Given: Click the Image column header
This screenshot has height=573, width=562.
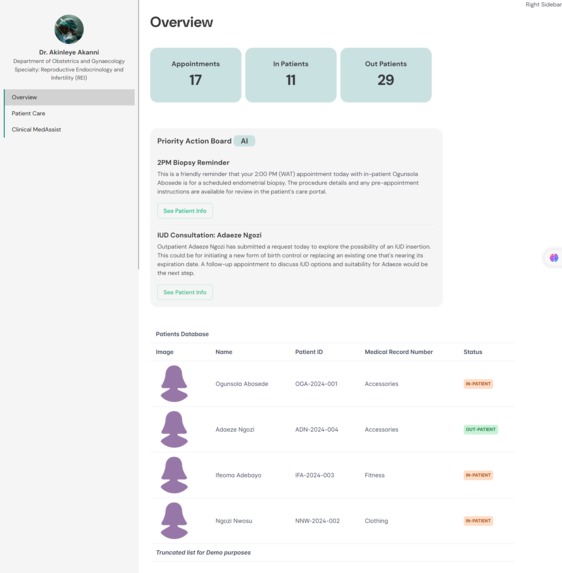Looking at the screenshot, I should pos(164,352).
